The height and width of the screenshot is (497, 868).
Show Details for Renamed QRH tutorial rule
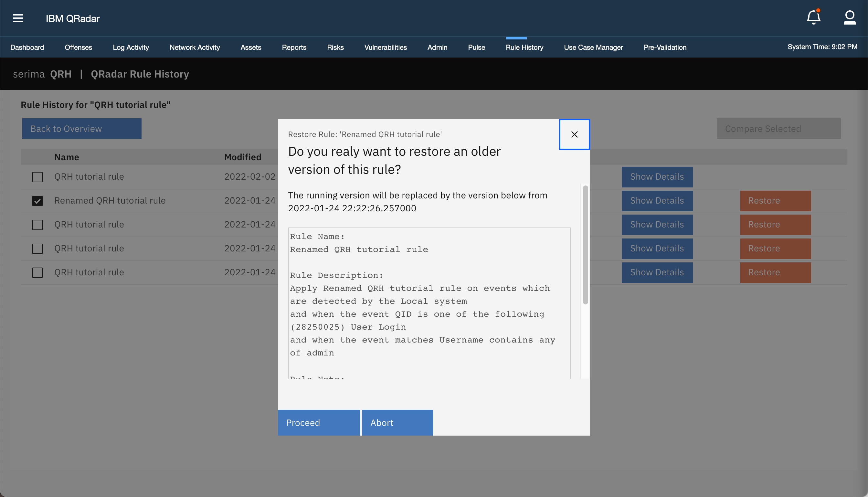pyautogui.click(x=657, y=200)
